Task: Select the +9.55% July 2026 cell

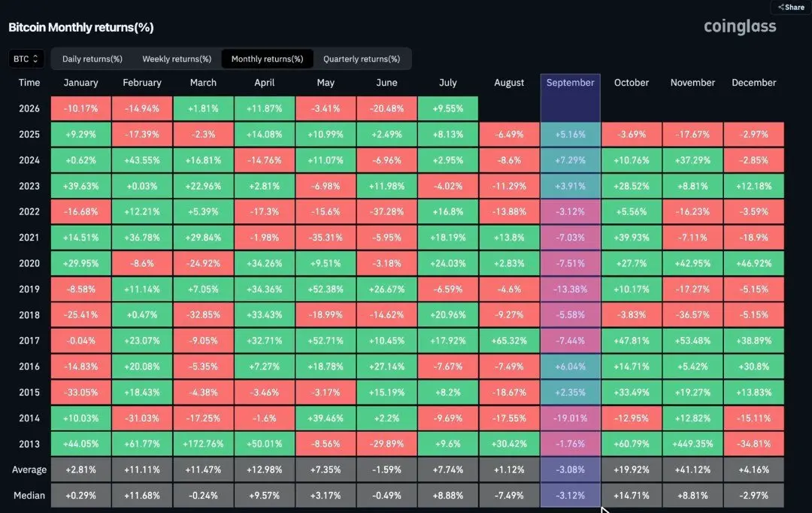Action: pyautogui.click(x=448, y=108)
